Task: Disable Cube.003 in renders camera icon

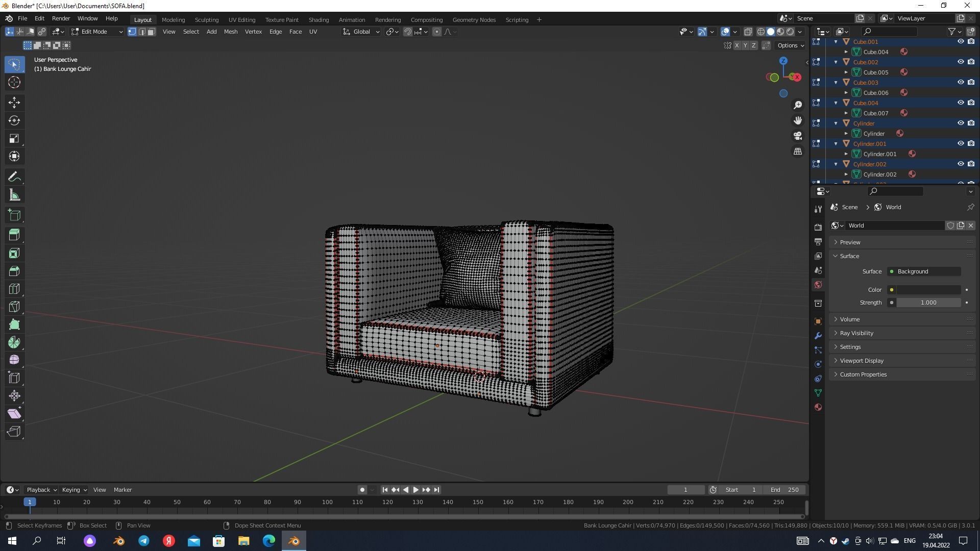Action: click(x=971, y=83)
